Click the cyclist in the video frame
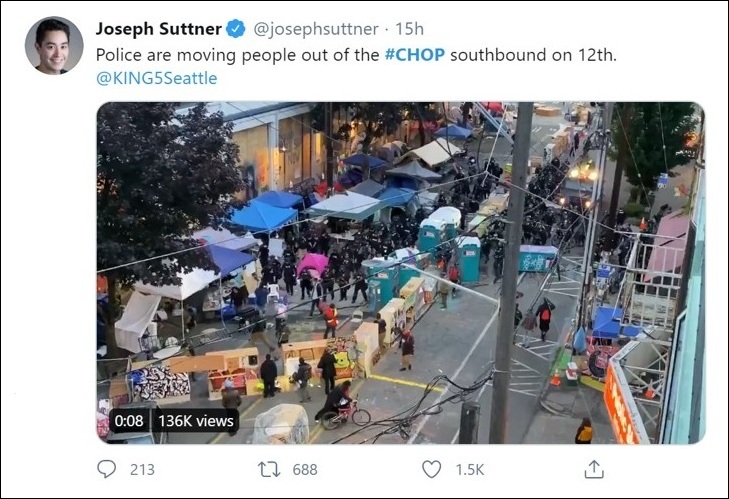Viewport: 729px width, 499px height. (343, 406)
